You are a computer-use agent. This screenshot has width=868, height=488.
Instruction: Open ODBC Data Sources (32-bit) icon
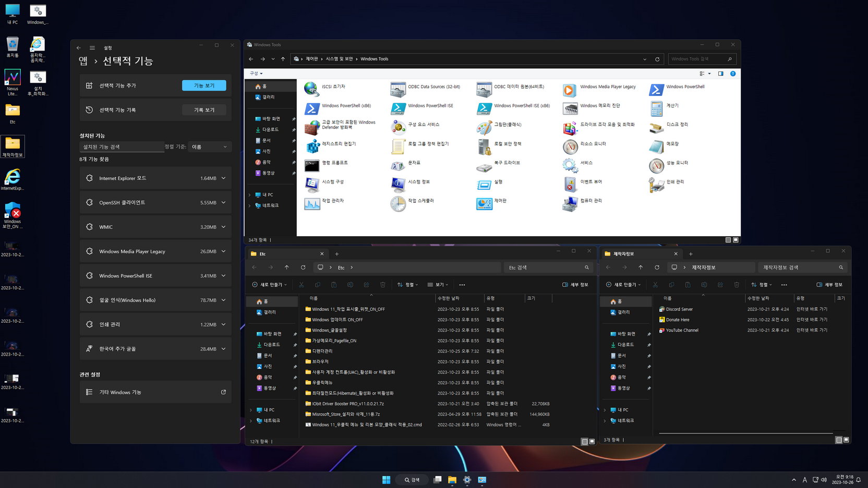(x=398, y=89)
